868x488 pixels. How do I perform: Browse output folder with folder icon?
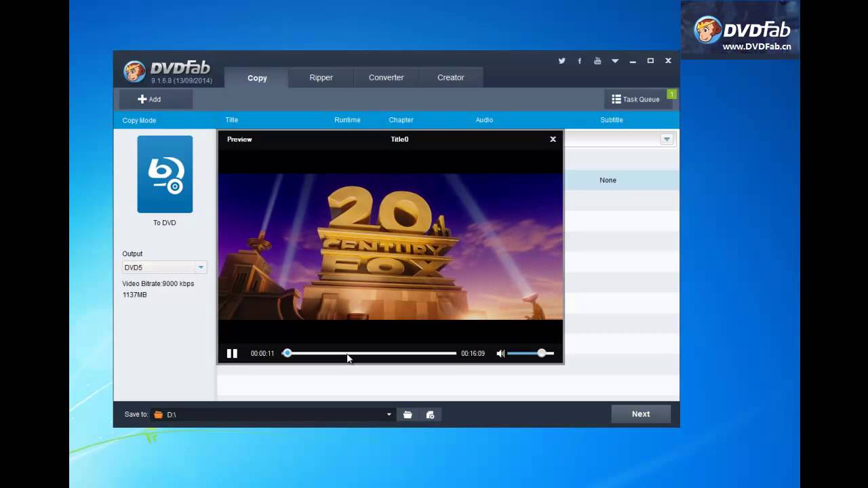(408, 414)
